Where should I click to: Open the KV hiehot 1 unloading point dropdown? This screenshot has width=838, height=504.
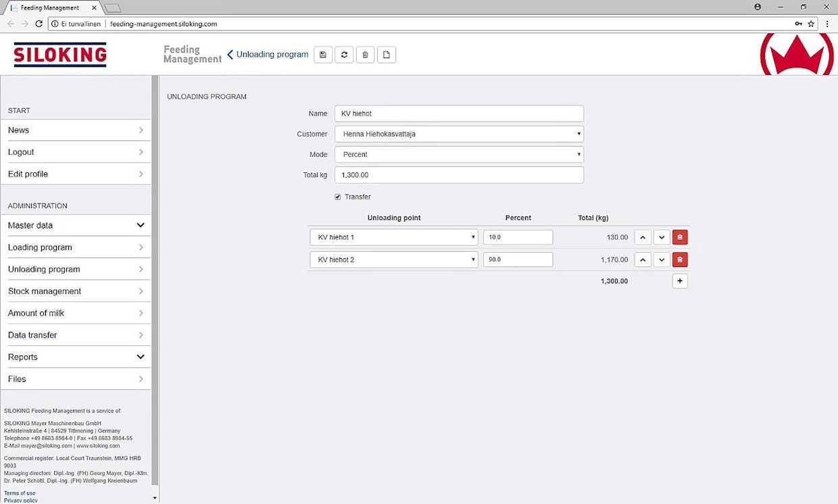[393, 237]
